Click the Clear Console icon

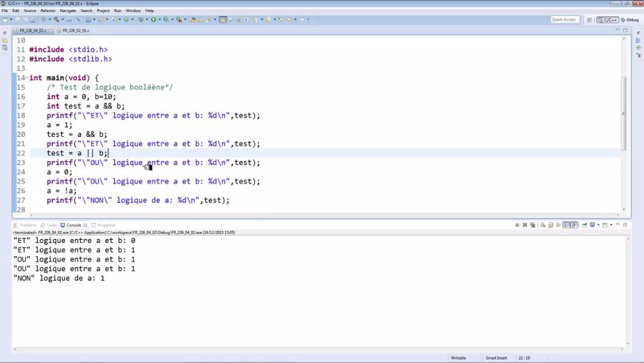coord(543,225)
